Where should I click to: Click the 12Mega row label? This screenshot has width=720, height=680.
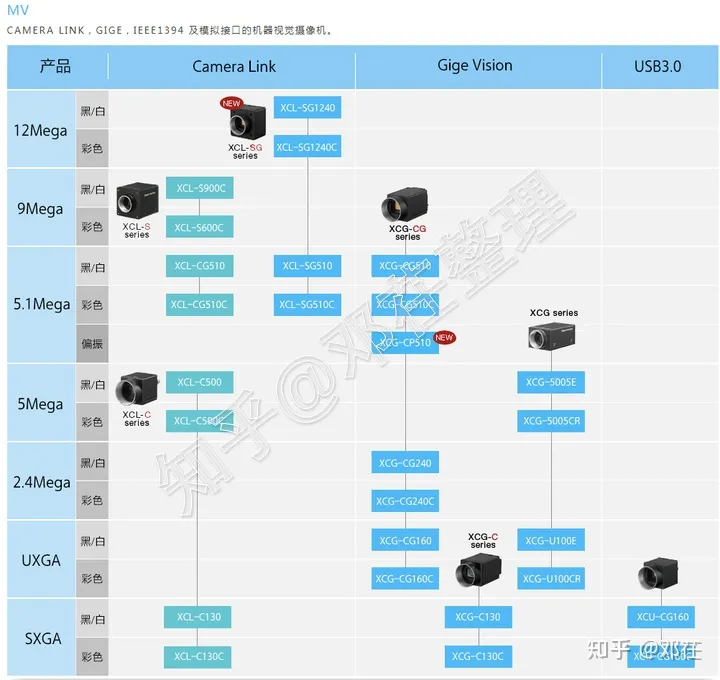click(x=40, y=131)
